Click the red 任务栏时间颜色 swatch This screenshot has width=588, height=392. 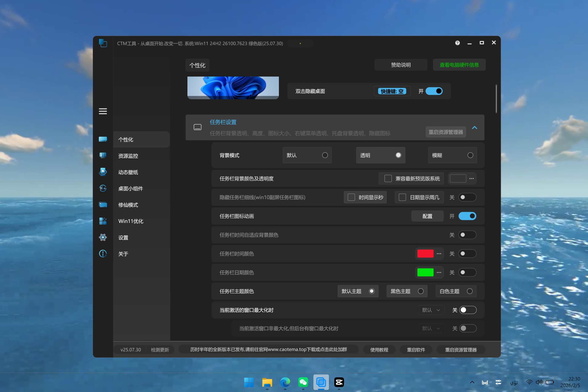tap(425, 254)
